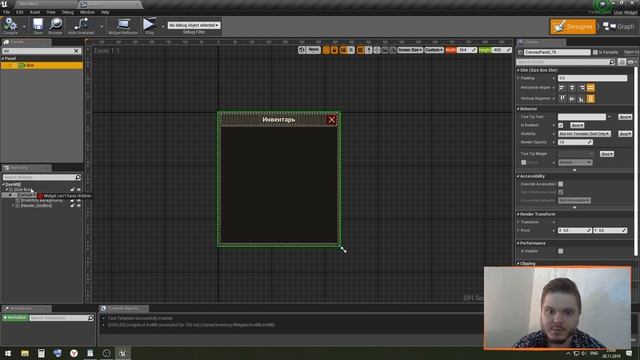Set vertical alignment to bottom
This screenshot has height=360, width=640.
pos(581,99)
